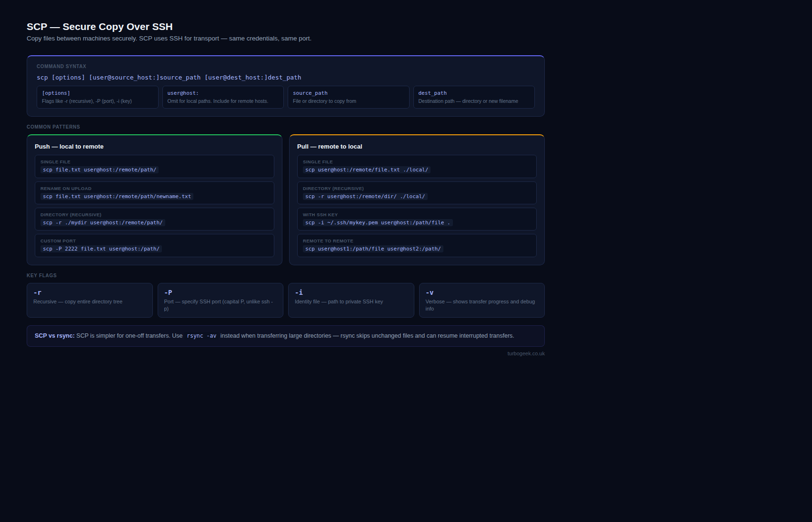Click the user@host: syntax description card
This screenshot has width=812, height=522.
pyautogui.click(x=223, y=97)
